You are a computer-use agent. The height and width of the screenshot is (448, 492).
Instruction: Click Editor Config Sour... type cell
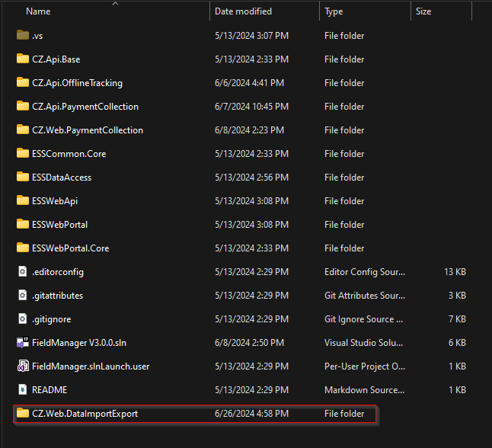click(x=365, y=272)
